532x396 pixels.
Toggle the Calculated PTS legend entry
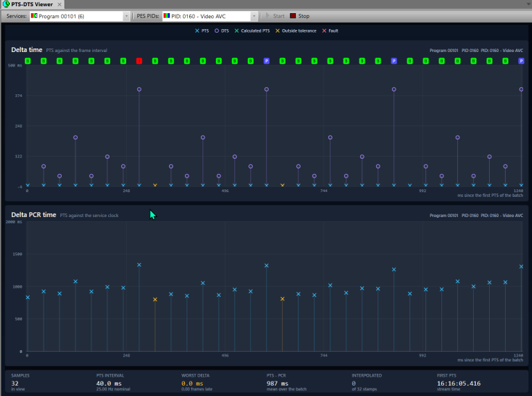point(252,31)
